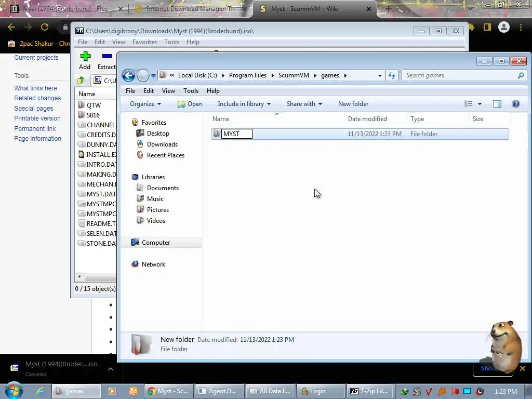This screenshot has width=532, height=399.
Task: Click the MYST folder icon
Action: click(217, 134)
